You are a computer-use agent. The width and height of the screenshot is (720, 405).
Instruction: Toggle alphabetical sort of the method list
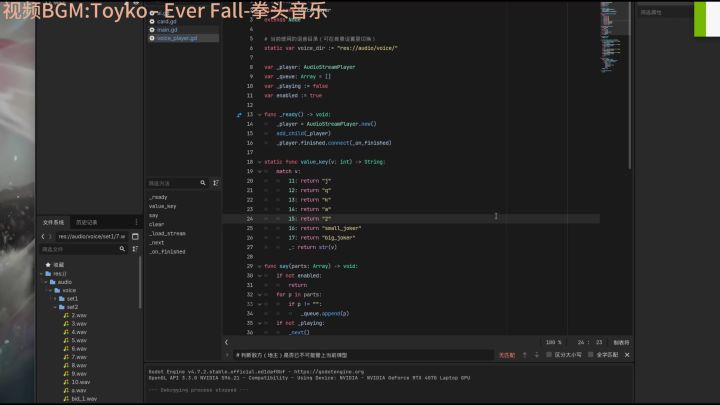(x=216, y=183)
